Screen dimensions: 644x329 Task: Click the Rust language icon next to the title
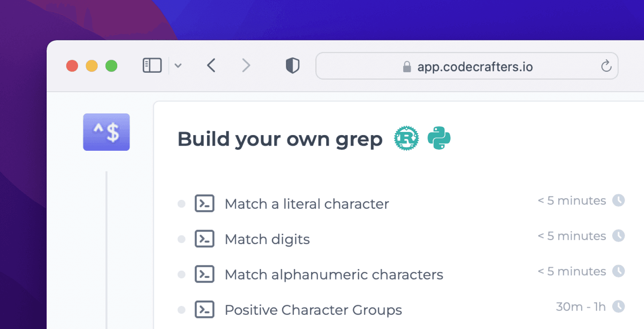pyautogui.click(x=406, y=138)
